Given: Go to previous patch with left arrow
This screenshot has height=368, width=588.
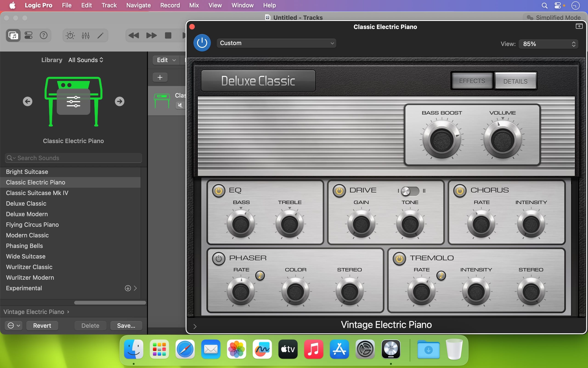Looking at the screenshot, I should (x=28, y=101).
